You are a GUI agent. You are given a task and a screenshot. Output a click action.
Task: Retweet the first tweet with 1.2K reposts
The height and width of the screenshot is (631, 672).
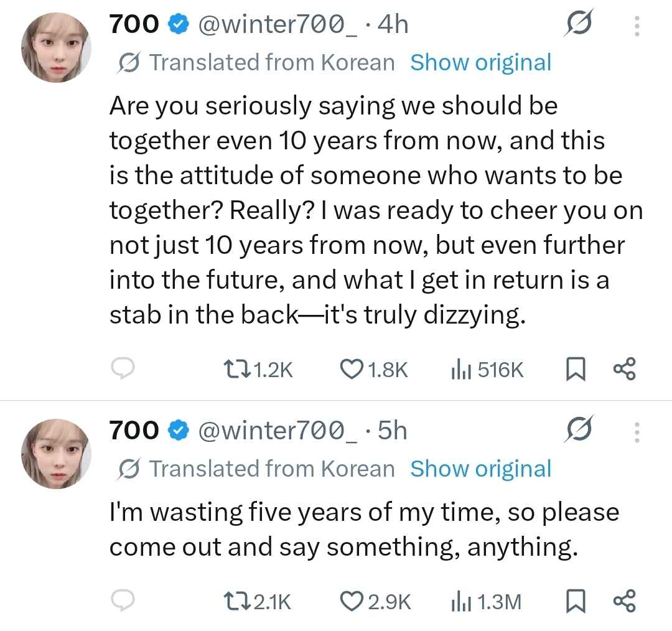coord(258,370)
